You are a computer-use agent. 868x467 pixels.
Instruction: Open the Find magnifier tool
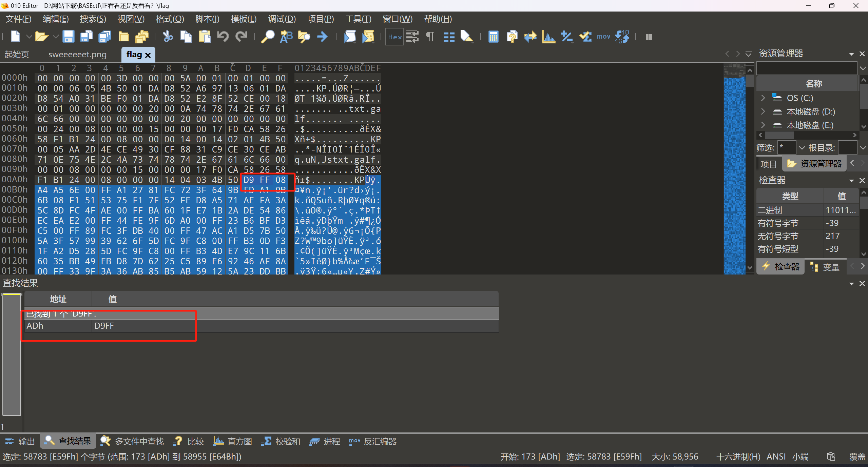point(268,37)
